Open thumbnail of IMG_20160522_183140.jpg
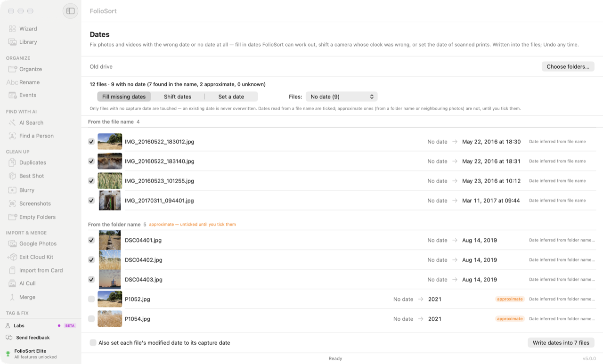Screen dimensions: 603x364 [110, 161]
